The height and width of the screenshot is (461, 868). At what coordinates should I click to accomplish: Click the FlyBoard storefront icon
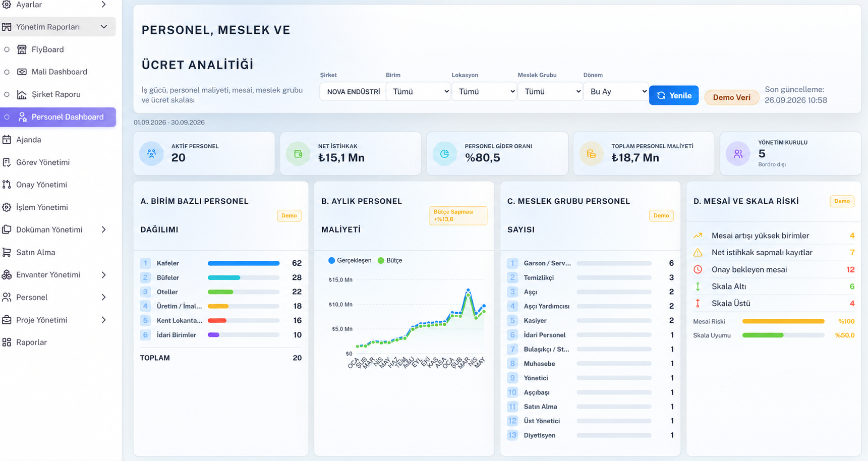(x=22, y=49)
